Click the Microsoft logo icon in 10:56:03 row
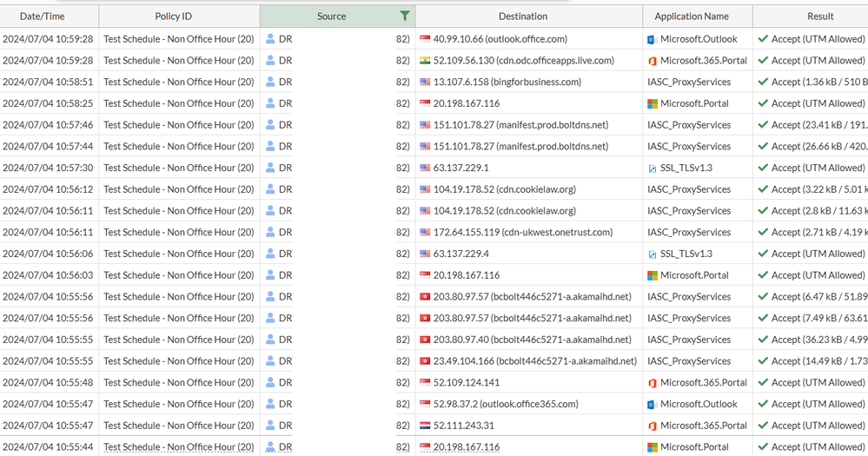 click(x=653, y=275)
